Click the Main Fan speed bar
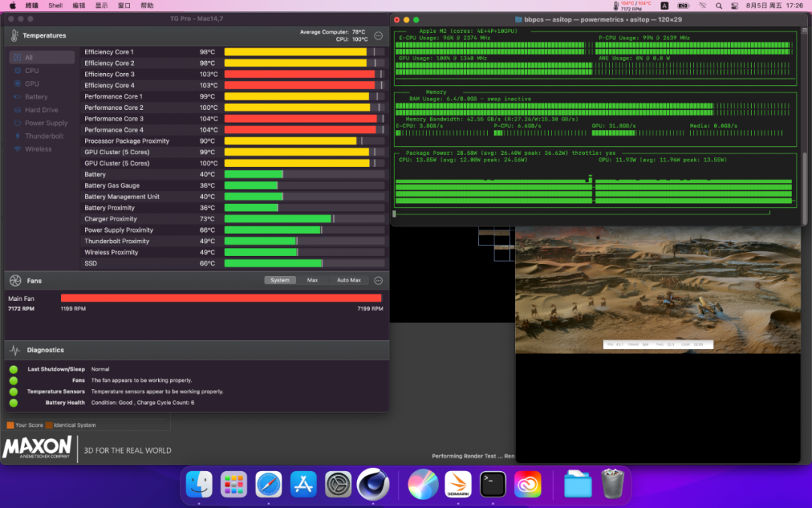The height and width of the screenshot is (508, 812). (221, 298)
